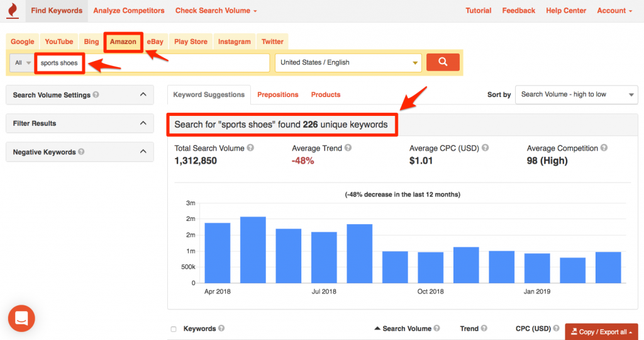Open the Tutorial link
Viewport: 644px width, 340px height.
tap(478, 11)
